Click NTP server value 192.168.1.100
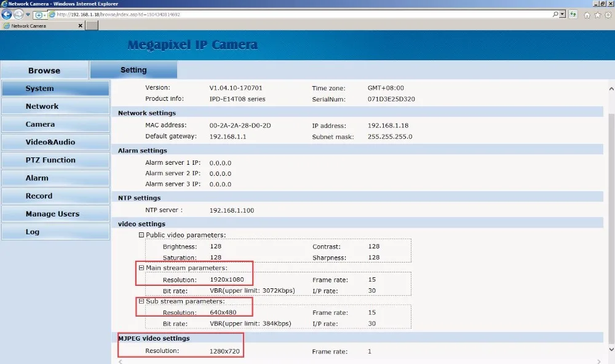 pyautogui.click(x=232, y=210)
